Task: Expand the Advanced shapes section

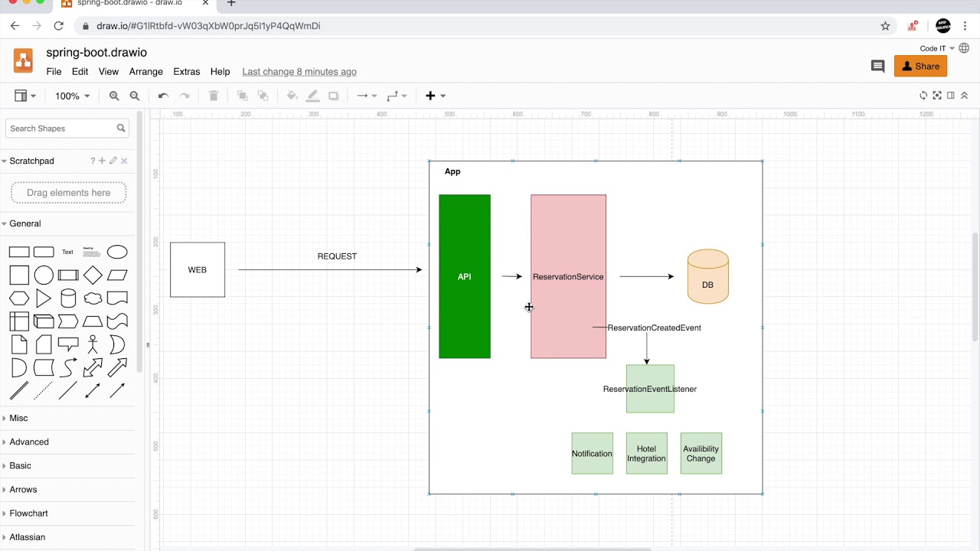Action: pyautogui.click(x=29, y=442)
